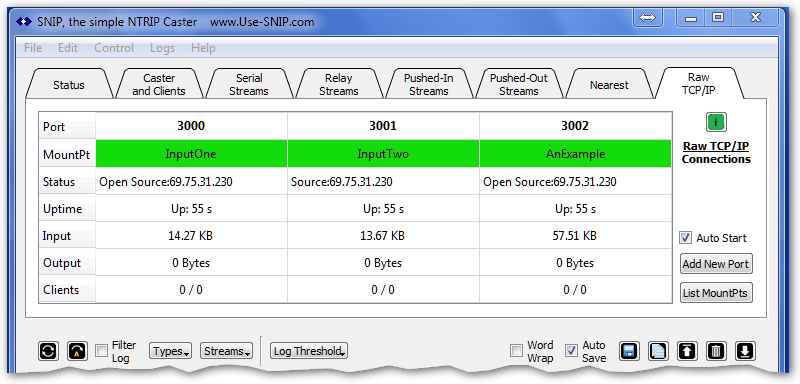This screenshot has width=800, height=384.
Task: Select the green InputOne mount point cell
Action: click(x=191, y=154)
